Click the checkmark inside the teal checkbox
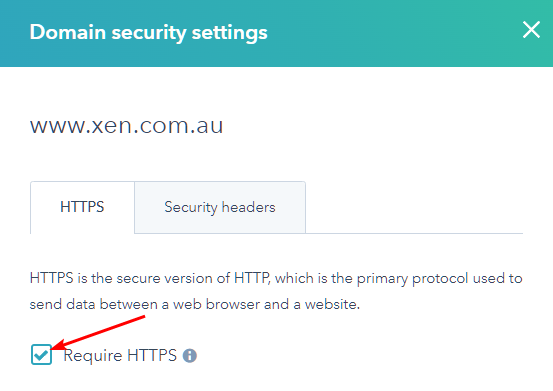This screenshot has width=553, height=391. coord(41,355)
